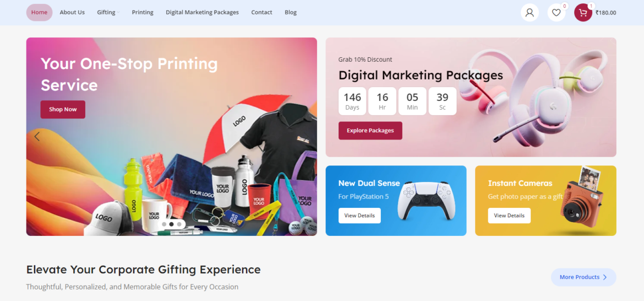Screen dimensions: 644x301
Task: Open the shopping cart icon
Action: [583, 12]
